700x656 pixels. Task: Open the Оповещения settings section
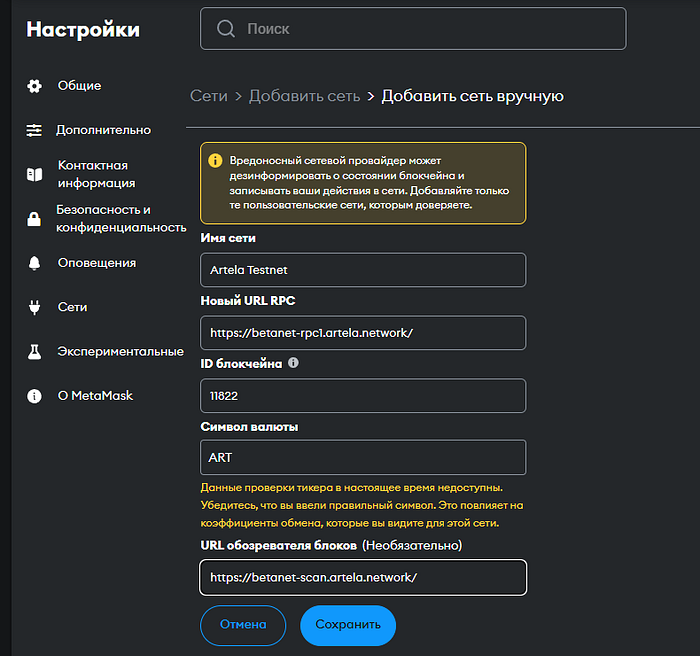click(97, 263)
